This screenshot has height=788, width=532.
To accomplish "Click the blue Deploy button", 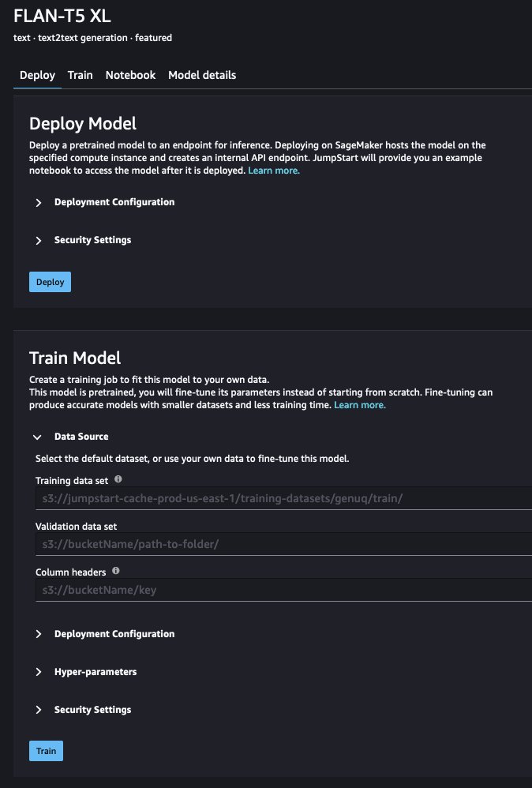I will tap(51, 282).
